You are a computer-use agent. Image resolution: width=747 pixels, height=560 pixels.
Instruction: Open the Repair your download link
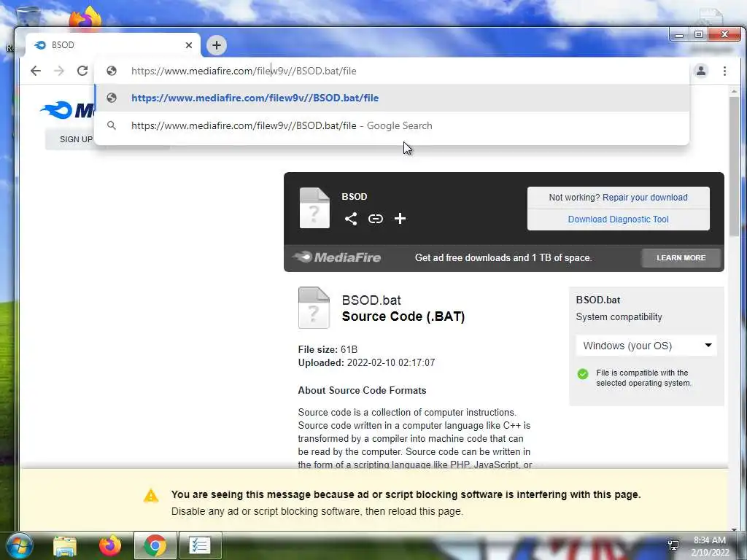(645, 198)
